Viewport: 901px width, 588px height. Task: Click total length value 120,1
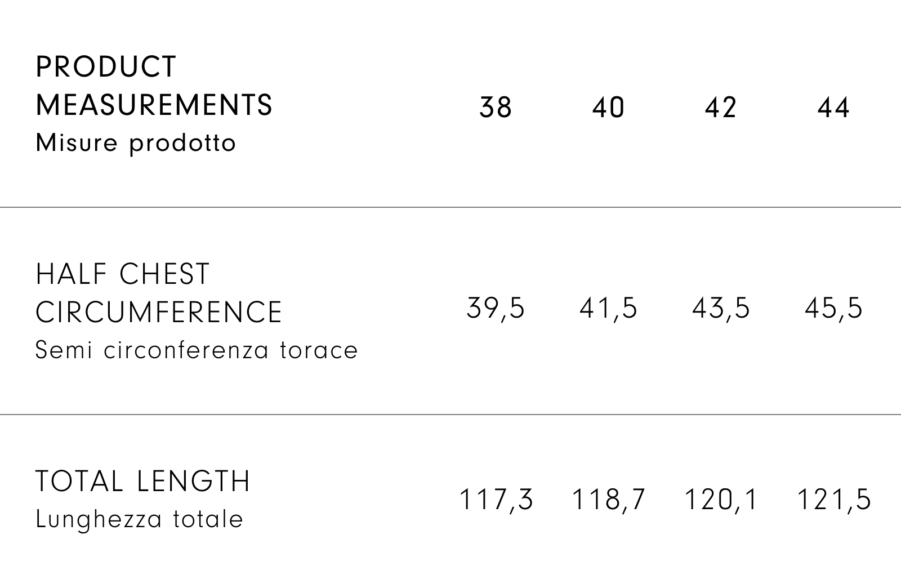[x=721, y=500]
